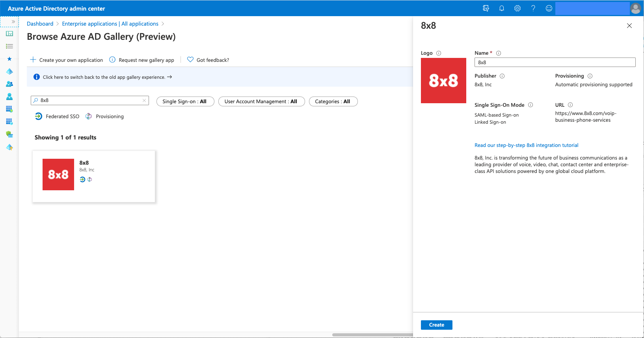
Task: Click 'Automatic provisioning supported' text
Action: pyautogui.click(x=594, y=85)
